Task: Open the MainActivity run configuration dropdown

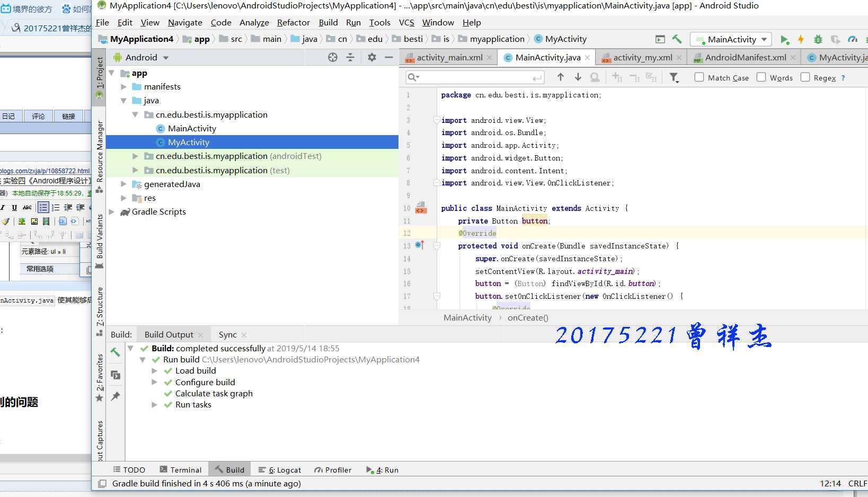Action: [x=732, y=39]
